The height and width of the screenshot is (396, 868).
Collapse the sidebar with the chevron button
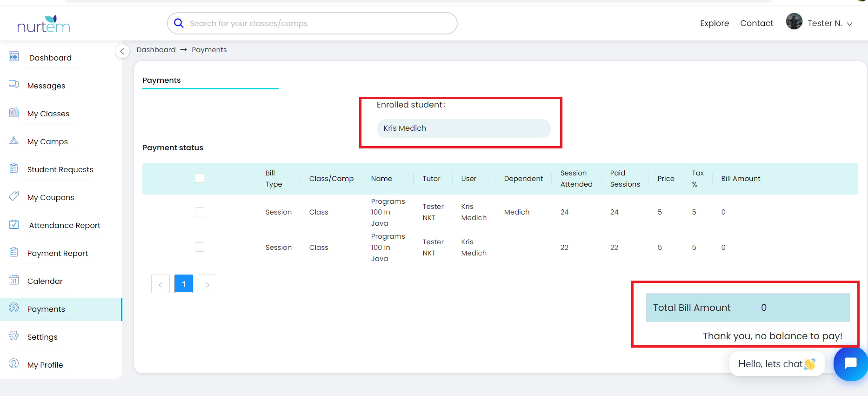(122, 51)
